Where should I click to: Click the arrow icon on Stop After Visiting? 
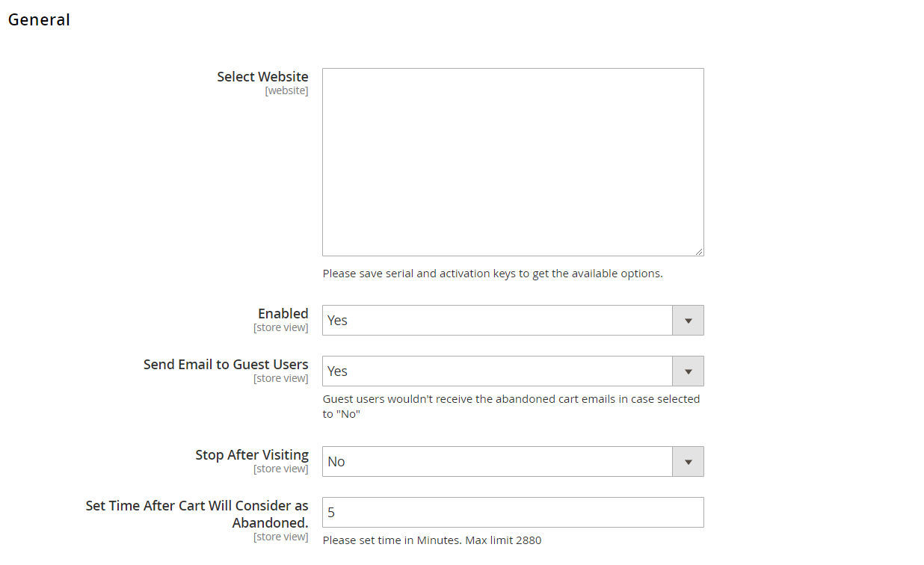pos(688,462)
